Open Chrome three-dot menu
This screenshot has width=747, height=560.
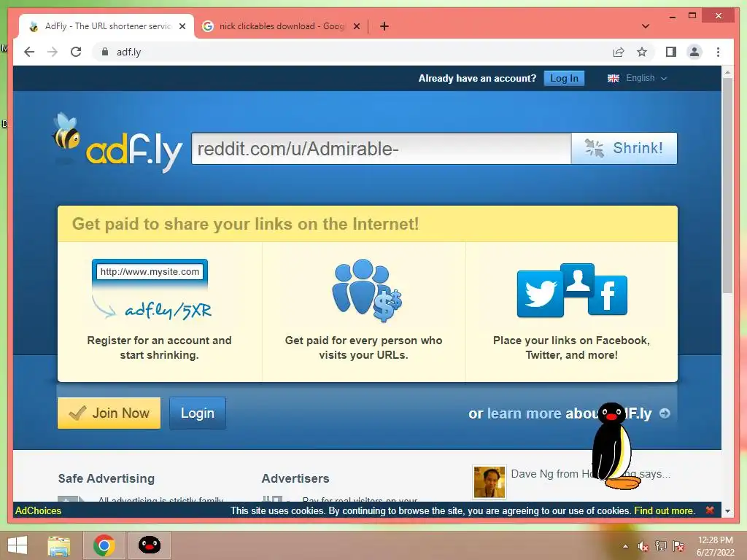click(x=718, y=52)
